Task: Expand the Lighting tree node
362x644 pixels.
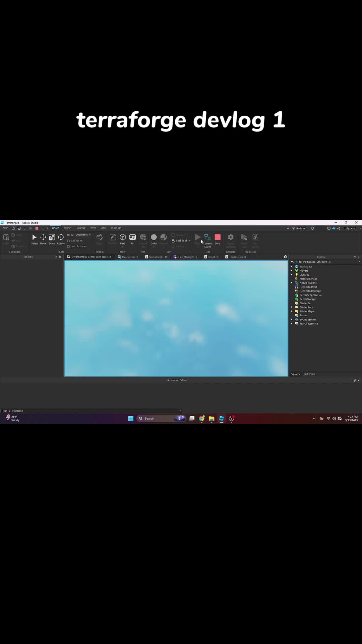Action: click(x=291, y=275)
